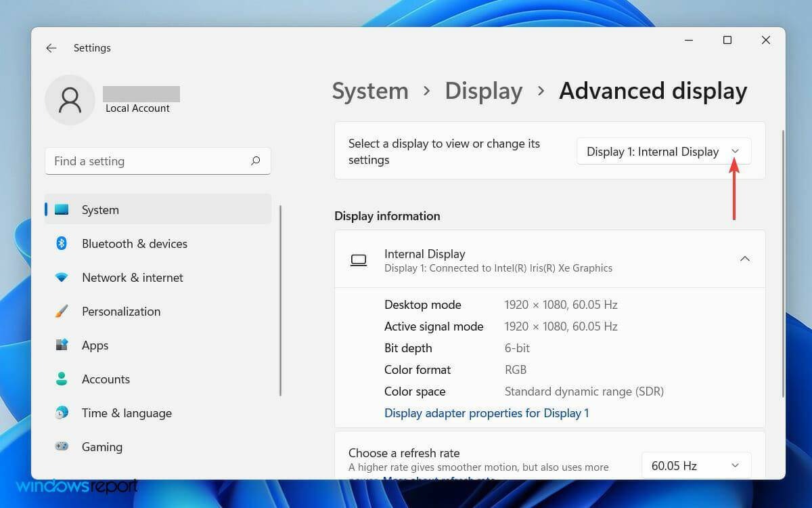Select the System sidebar icon
This screenshot has height=508, width=812.
click(62, 210)
